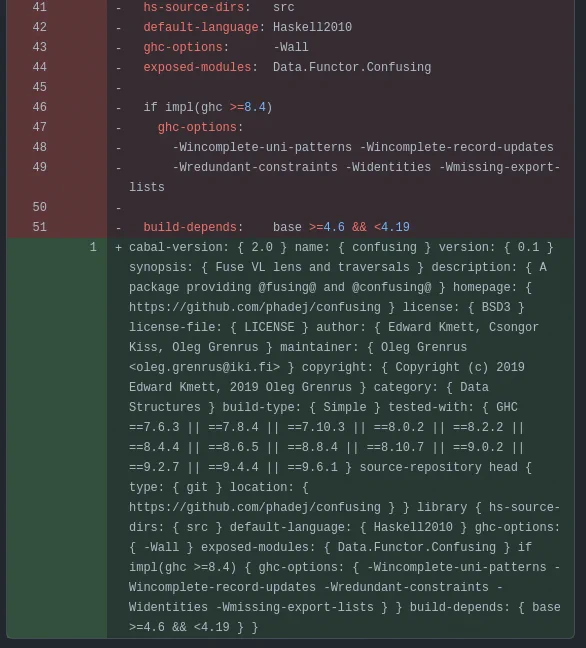Select removed line number 48

tap(40, 147)
